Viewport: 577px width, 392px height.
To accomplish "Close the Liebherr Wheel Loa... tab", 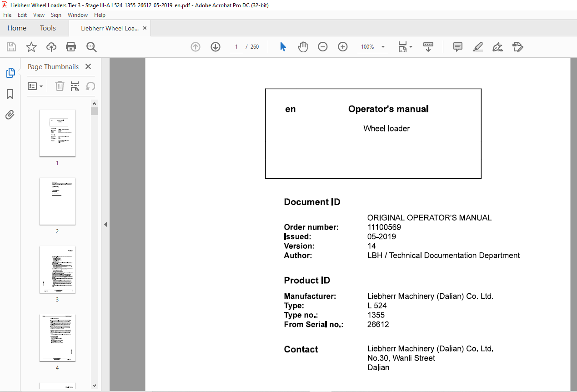I will point(145,28).
